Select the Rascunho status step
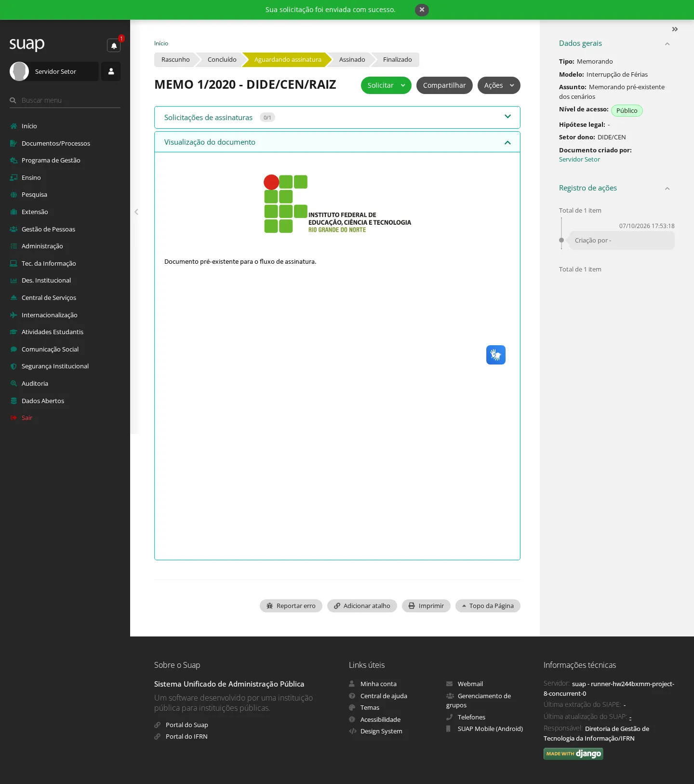 [x=175, y=60]
